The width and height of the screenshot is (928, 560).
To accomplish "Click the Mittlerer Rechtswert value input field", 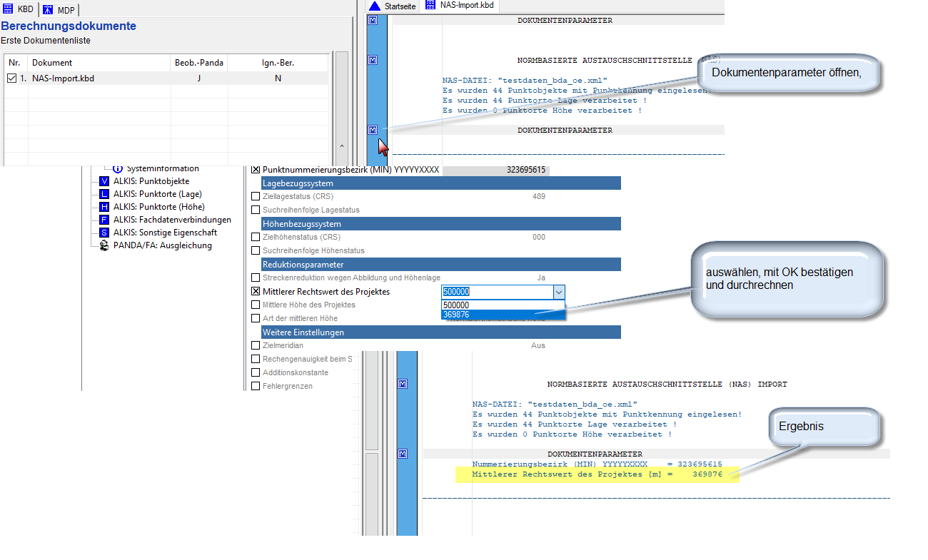I will (496, 292).
